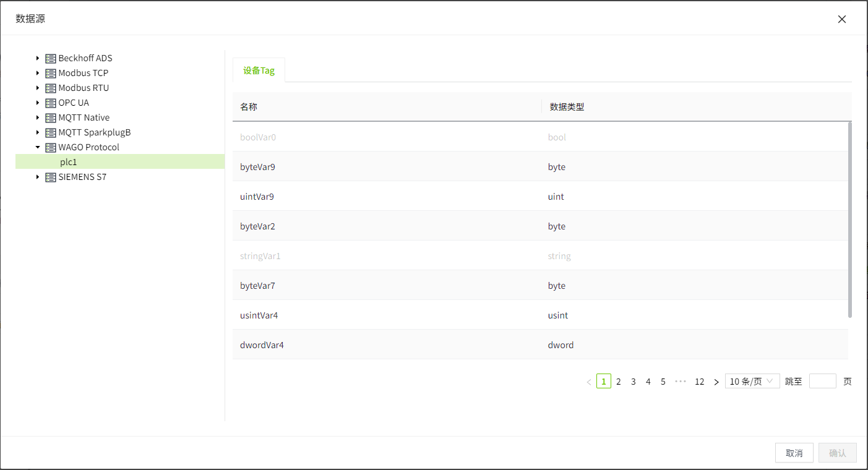Screen dimensions: 868x470
Task: Open the 10 条/页 page size dropdown
Action: coord(752,382)
